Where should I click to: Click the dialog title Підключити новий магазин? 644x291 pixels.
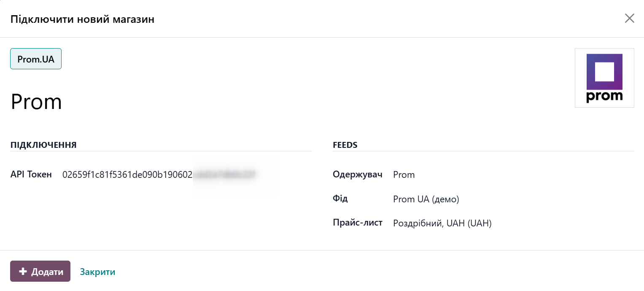tap(82, 19)
